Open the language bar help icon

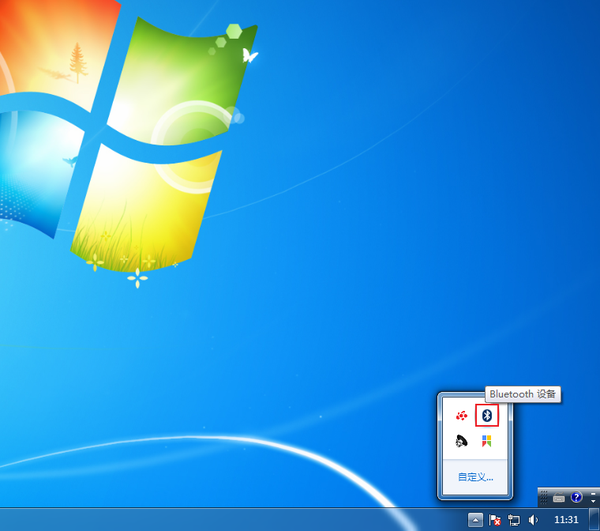pyautogui.click(x=576, y=497)
